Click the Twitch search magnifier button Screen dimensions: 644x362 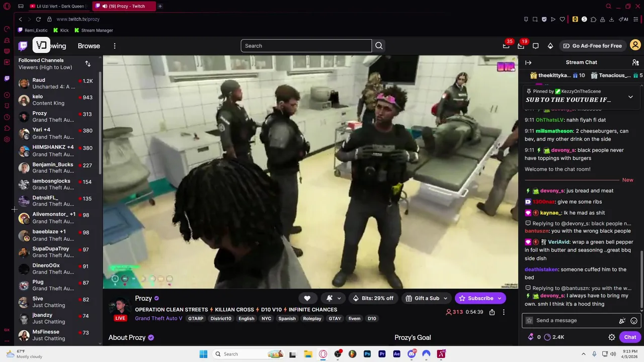click(x=379, y=46)
